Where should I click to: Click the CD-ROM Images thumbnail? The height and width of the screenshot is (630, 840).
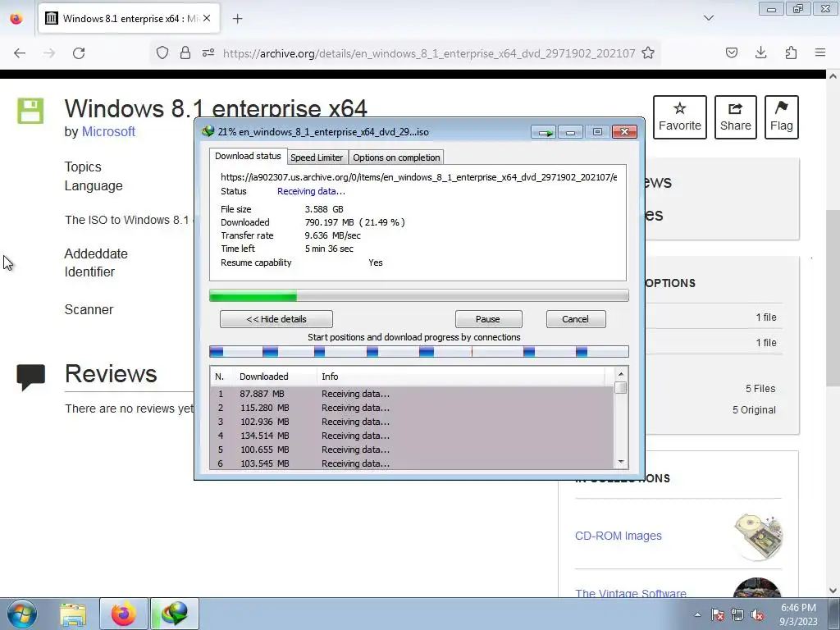(x=757, y=536)
